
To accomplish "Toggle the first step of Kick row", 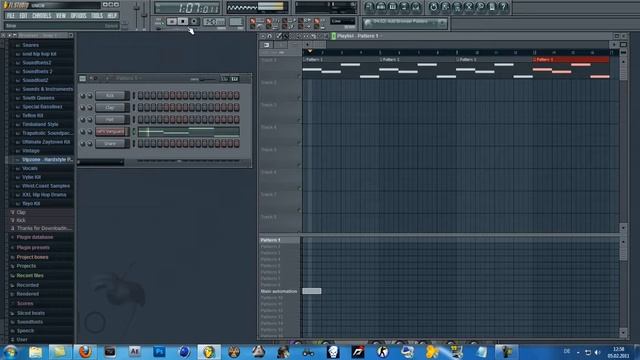I will click(x=141, y=96).
